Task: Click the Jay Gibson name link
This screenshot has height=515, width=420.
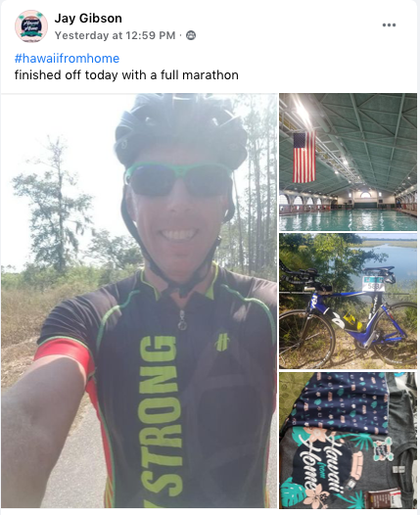Action: [88, 18]
